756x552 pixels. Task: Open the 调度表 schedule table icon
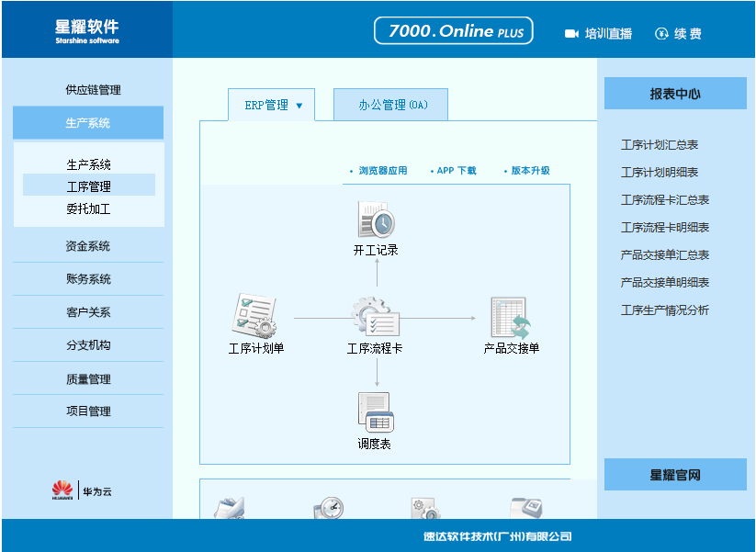[376, 412]
